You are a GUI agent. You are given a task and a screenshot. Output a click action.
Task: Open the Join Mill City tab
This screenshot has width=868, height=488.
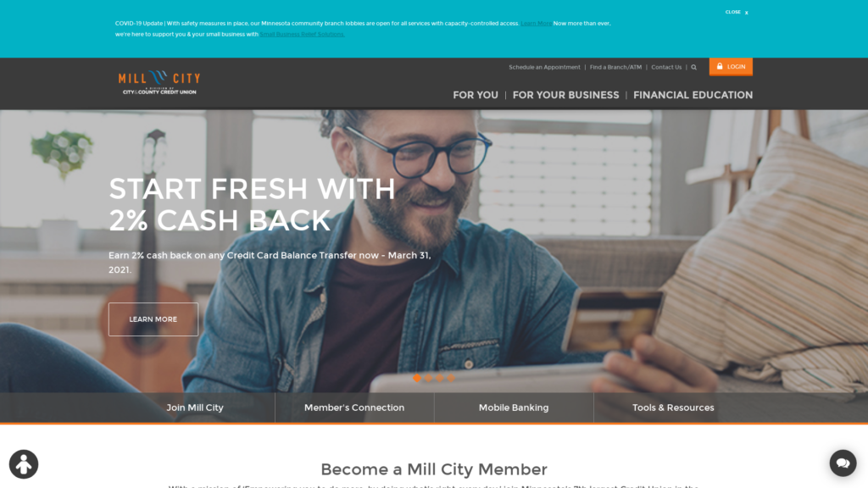point(195,408)
